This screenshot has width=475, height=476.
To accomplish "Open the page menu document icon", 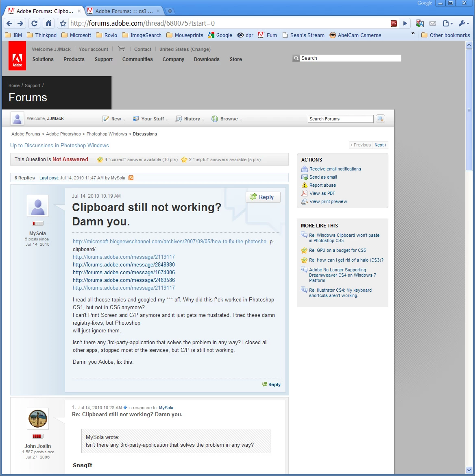I will click(x=448, y=23).
